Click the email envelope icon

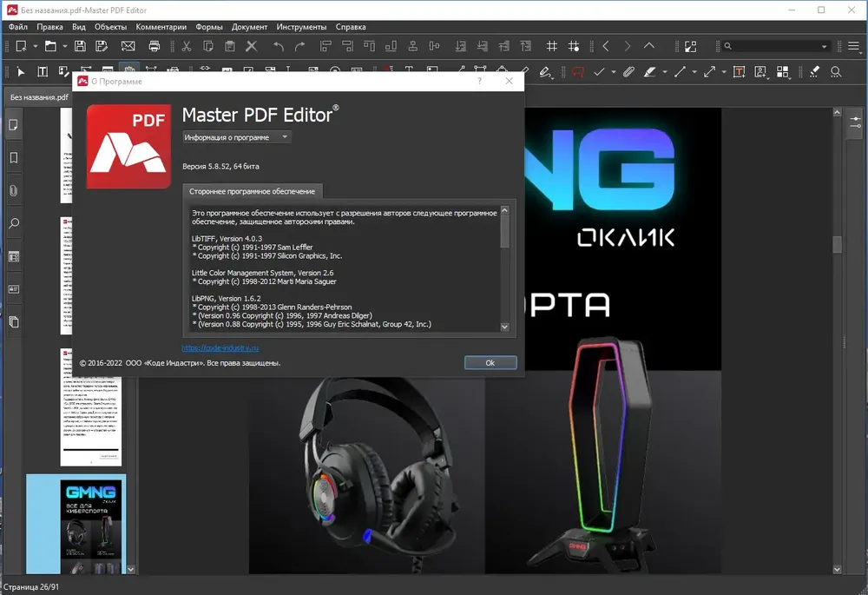click(x=128, y=47)
